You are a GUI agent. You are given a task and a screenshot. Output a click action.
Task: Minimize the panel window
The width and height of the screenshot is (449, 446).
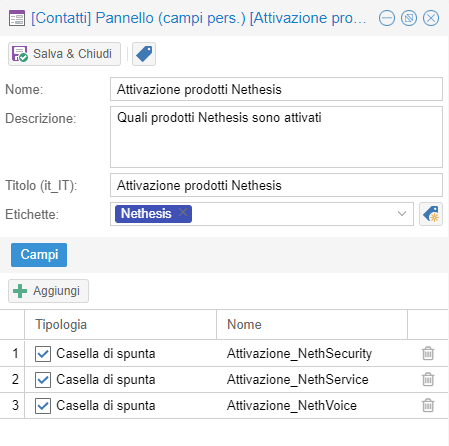click(387, 18)
